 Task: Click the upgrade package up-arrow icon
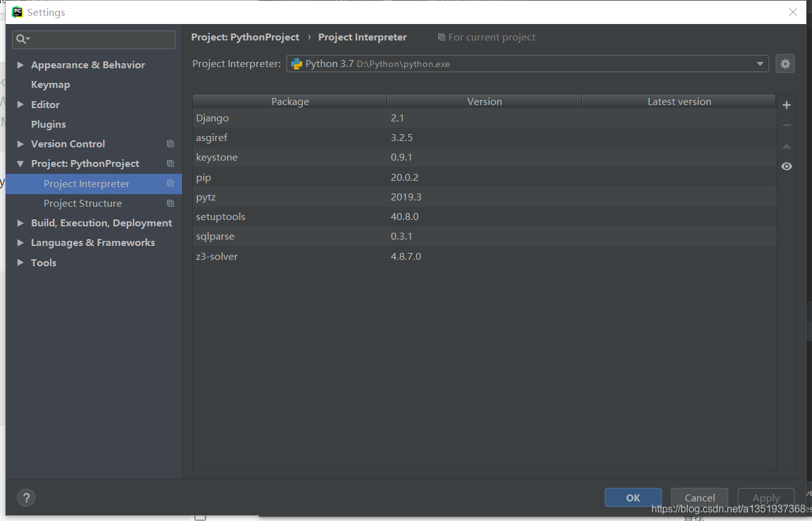pos(787,146)
